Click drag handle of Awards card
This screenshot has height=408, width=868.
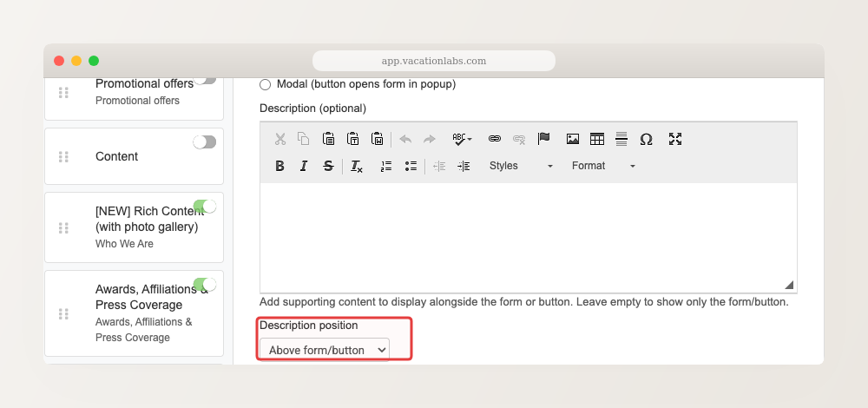(x=63, y=314)
